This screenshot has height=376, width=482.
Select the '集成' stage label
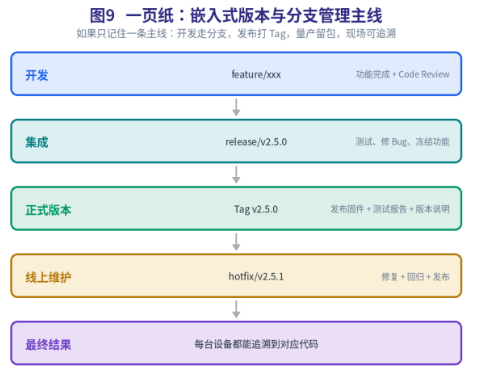click(37, 142)
